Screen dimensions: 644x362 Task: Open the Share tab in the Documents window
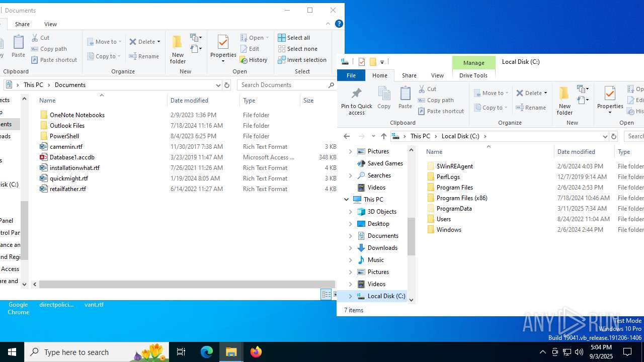click(22, 24)
